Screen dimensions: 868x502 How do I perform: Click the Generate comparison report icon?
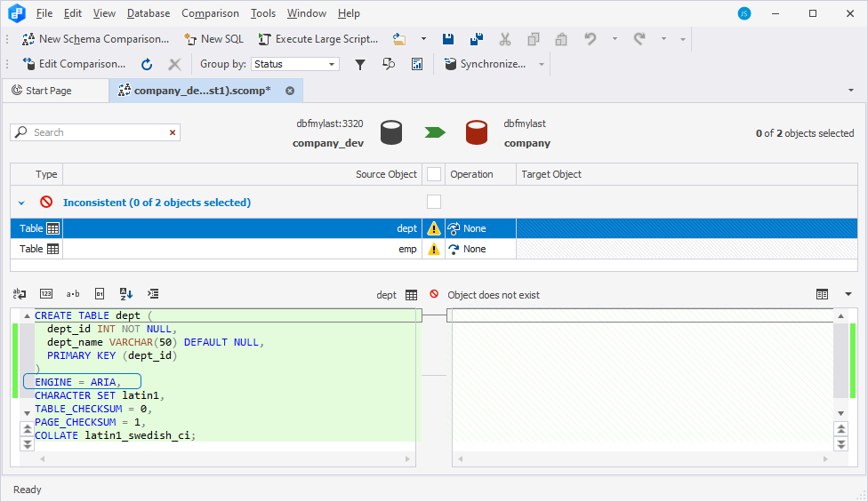point(417,64)
